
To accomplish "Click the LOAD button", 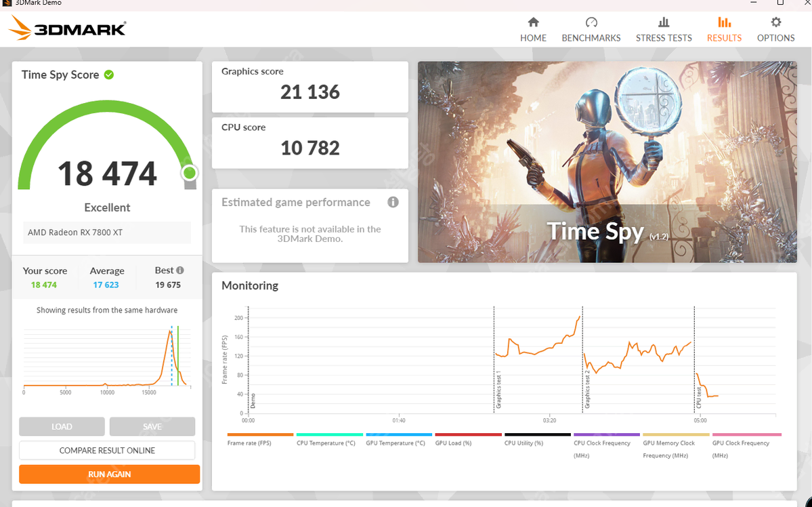I will coord(62,426).
